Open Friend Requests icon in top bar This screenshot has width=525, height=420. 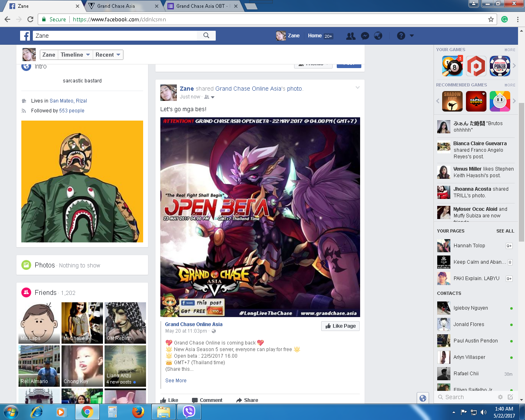point(351,36)
